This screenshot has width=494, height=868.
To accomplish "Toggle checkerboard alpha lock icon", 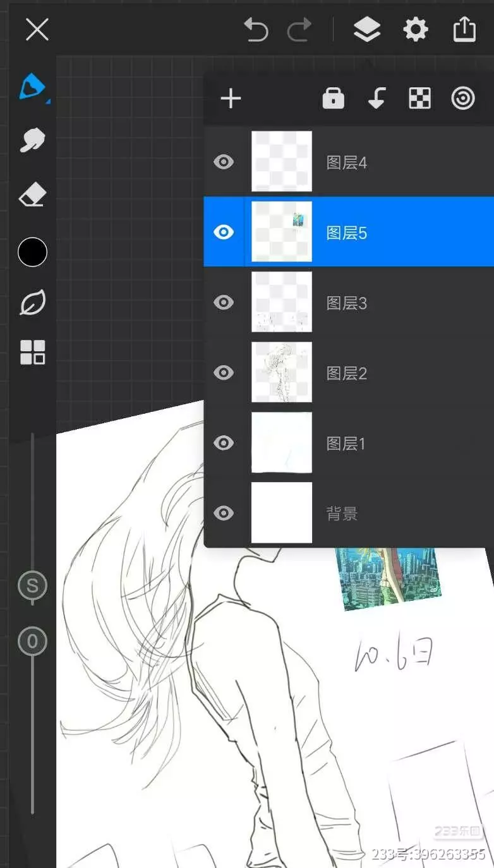I will [x=419, y=99].
